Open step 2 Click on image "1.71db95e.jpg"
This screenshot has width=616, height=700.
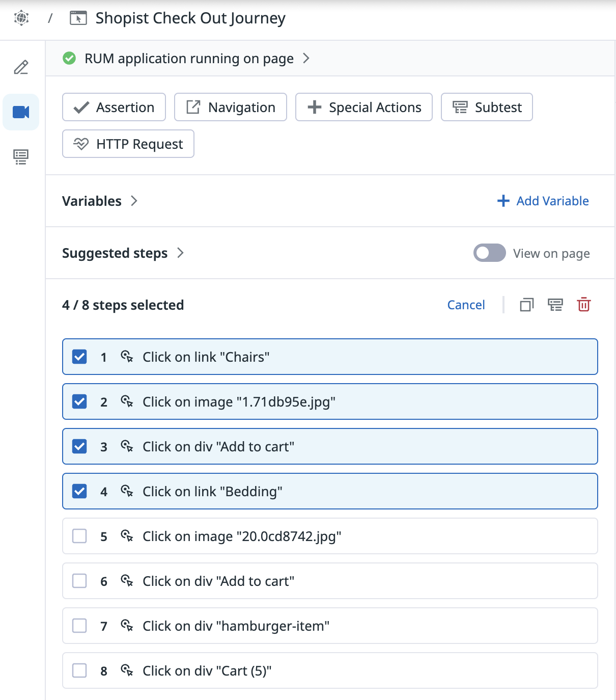coord(330,401)
